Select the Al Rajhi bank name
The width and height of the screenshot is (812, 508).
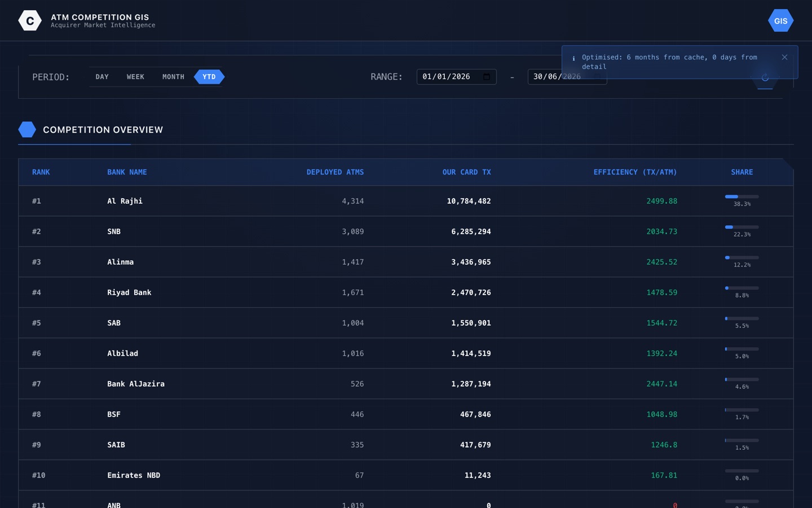click(x=125, y=201)
